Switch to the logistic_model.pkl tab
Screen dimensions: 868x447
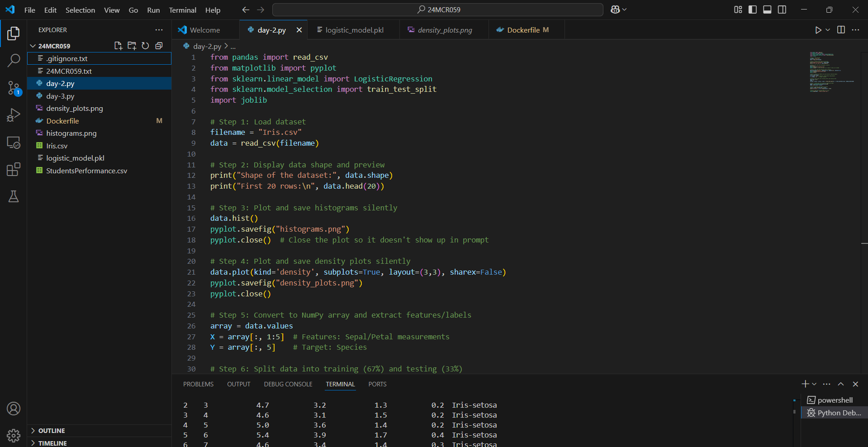tap(354, 30)
